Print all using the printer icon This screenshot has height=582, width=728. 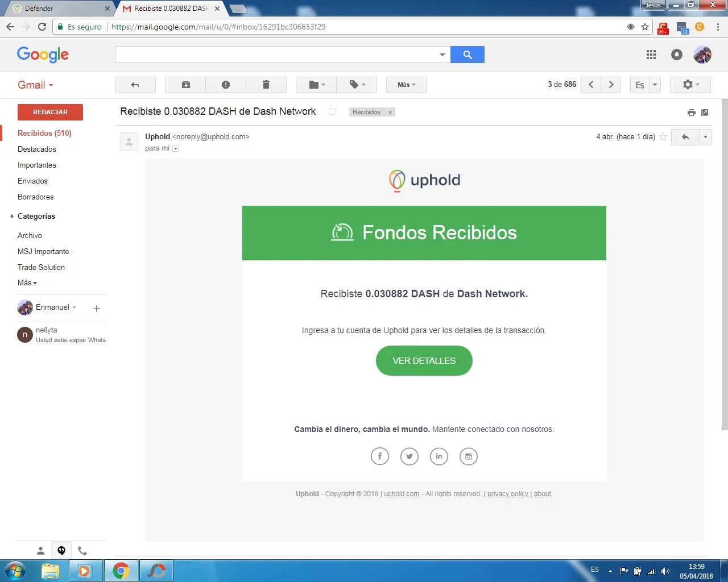[x=692, y=113]
